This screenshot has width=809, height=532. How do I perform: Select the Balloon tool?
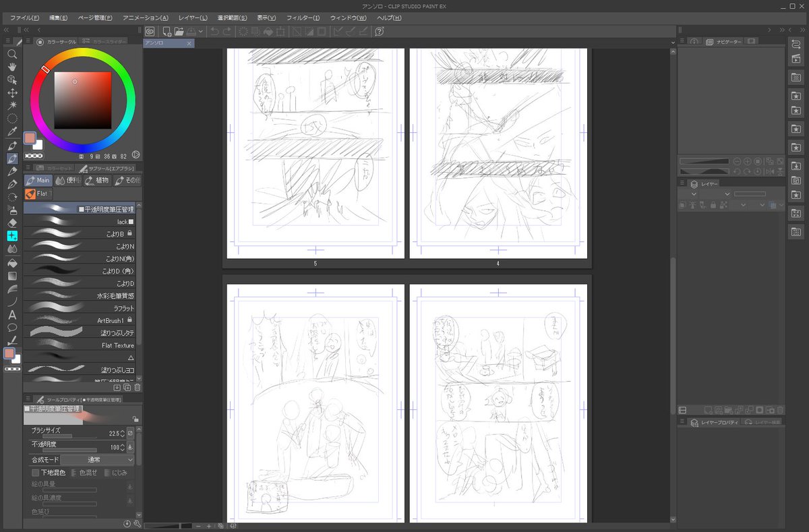point(12,328)
